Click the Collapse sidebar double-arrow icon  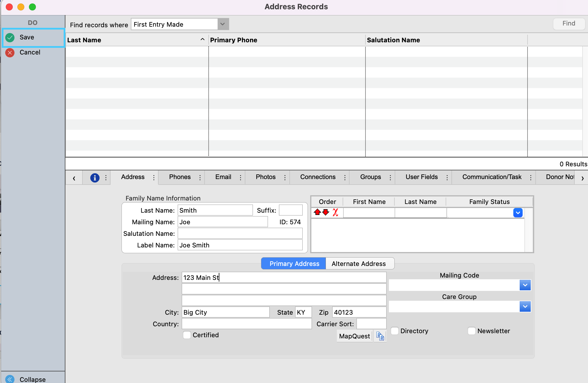coord(10,379)
